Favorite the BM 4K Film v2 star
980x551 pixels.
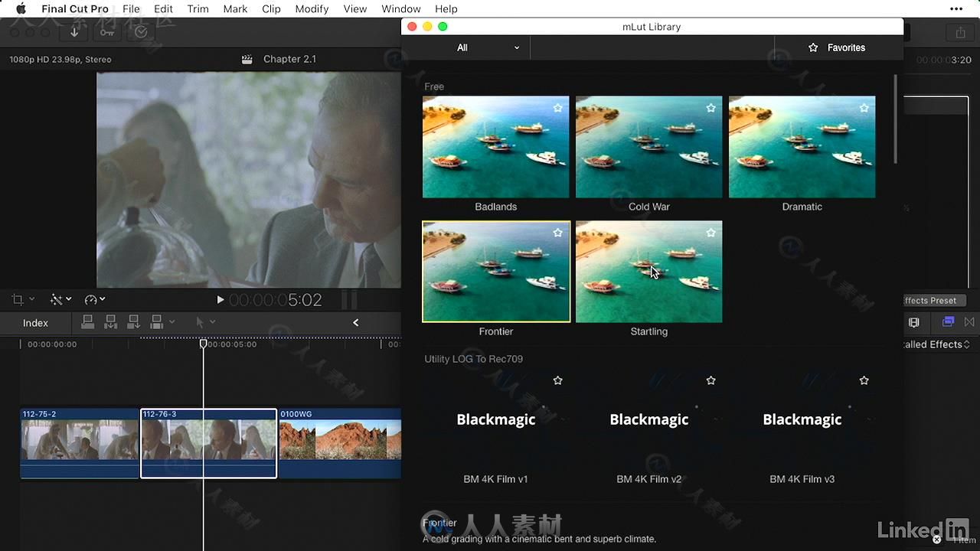pyautogui.click(x=711, y=380)
